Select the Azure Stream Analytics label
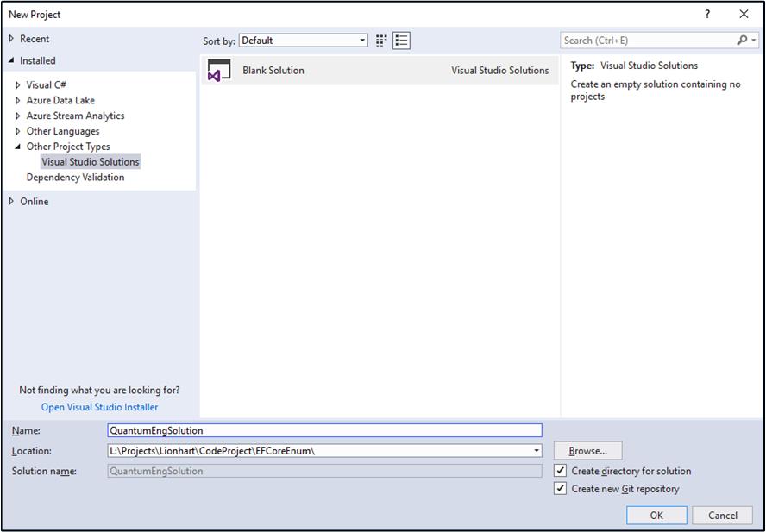766x532 pixels. [x=75, y=116]
